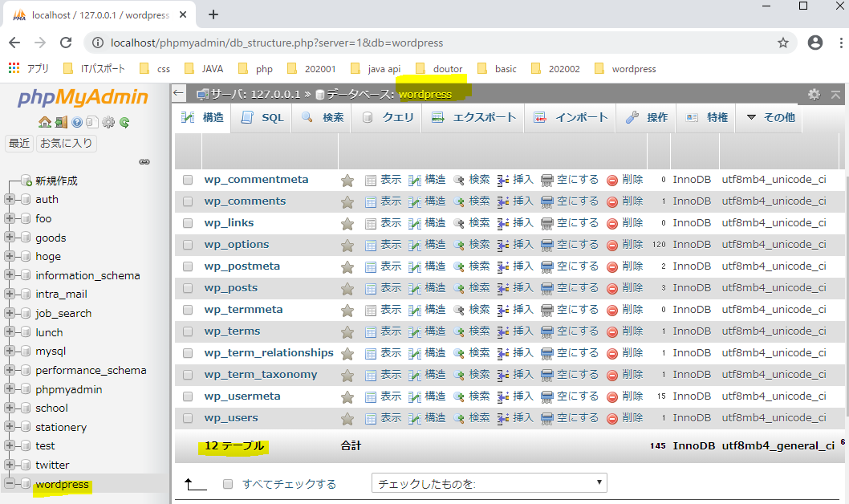Open the クエリ tab
Image resolution: width=849 pixels, height=504 pixels.
pos(387,117)
